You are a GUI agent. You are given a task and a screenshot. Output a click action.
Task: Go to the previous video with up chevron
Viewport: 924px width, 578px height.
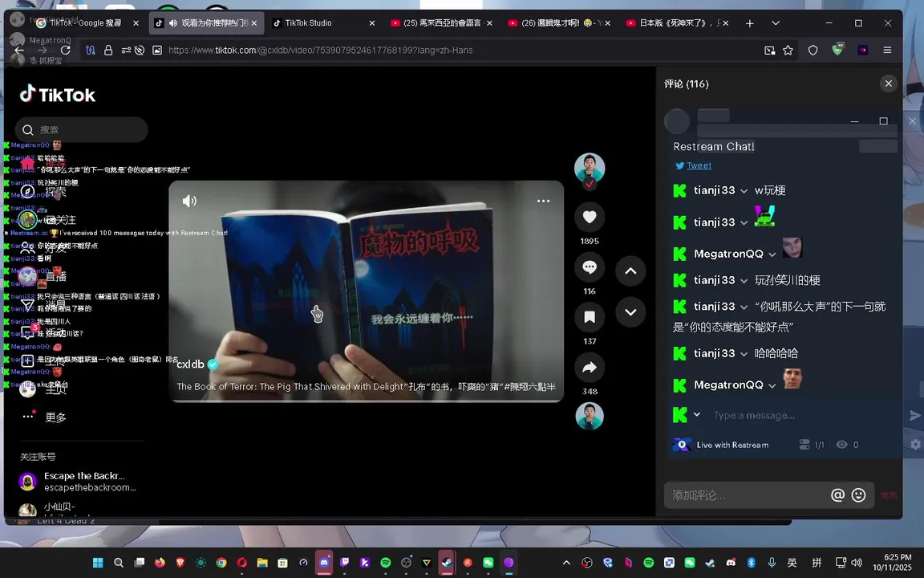click(630, 271)
